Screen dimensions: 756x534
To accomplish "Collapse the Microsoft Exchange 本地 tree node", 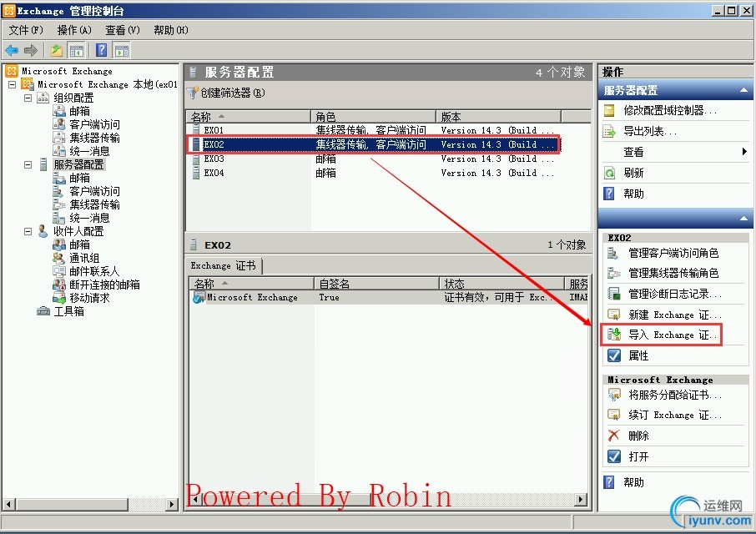I will 12,84.
